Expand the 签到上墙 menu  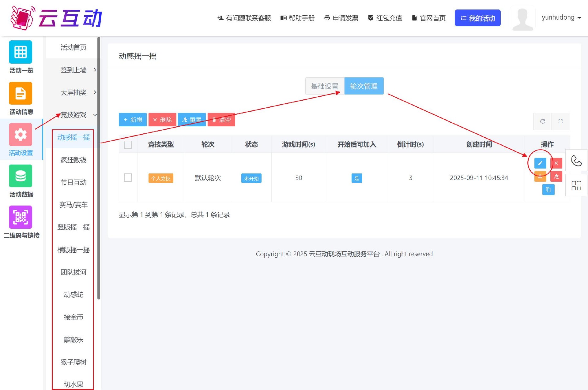73,70
